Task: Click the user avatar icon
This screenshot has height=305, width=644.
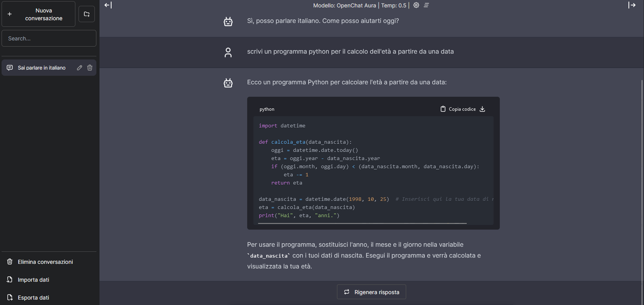Action: pyautogui.click(x=228, y=52)
